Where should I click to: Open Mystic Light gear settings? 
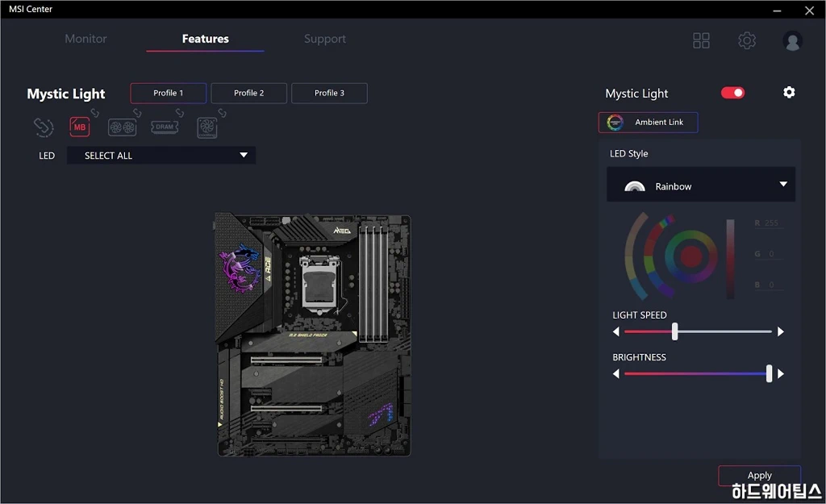[x=789, y=92]
